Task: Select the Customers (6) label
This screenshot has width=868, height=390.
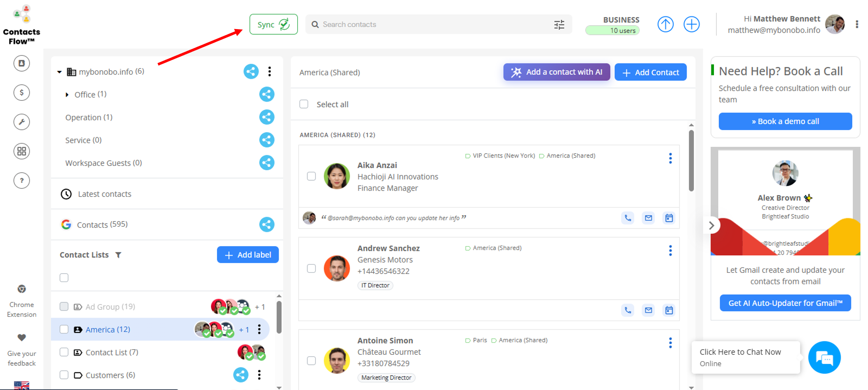Action: pyautogui.click(x=110, y=375)
